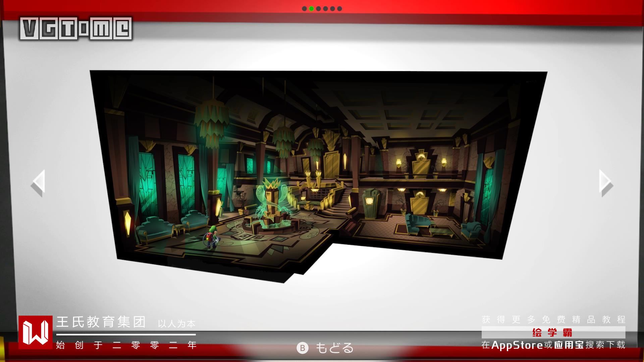Click the red W logo badge
Viewport: 644px width, 362px height.
click(x=36, y=332)
